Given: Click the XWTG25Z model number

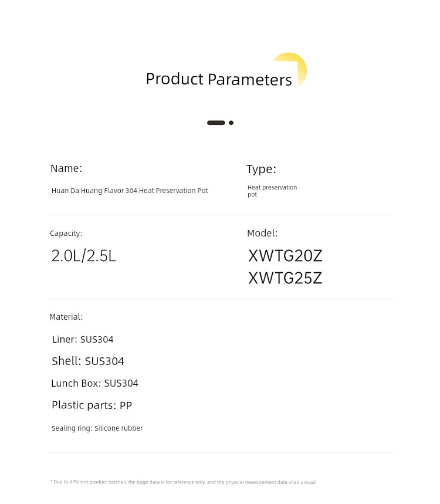Looking at the screenshot, I should [285, 278].
